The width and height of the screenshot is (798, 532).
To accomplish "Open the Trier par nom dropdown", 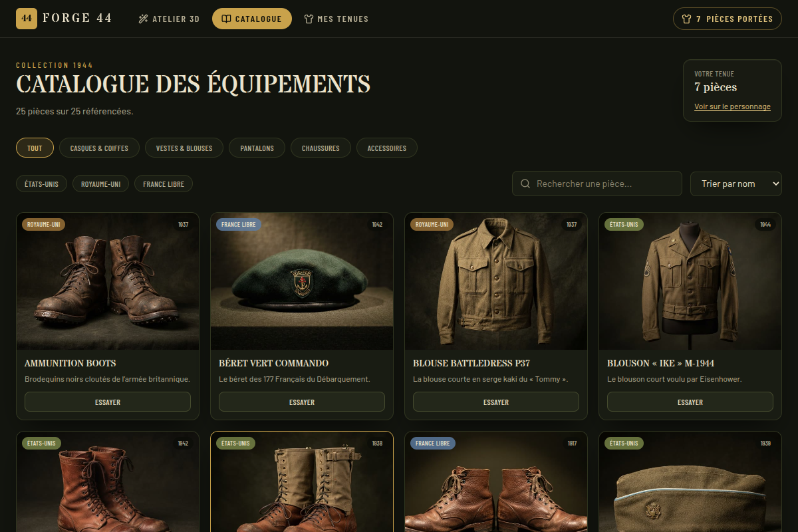I will (x=736, y=184).
